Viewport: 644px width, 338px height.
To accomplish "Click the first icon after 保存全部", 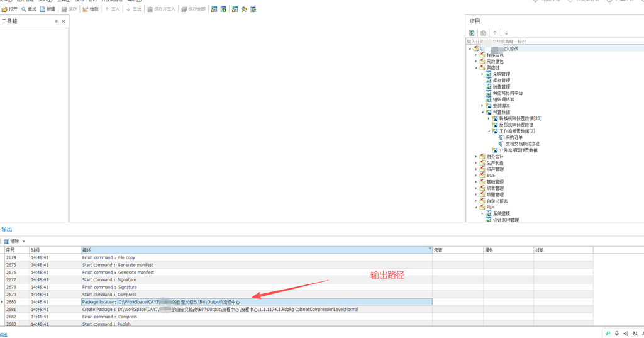I will pyautogui.click(x=214, y=9).
